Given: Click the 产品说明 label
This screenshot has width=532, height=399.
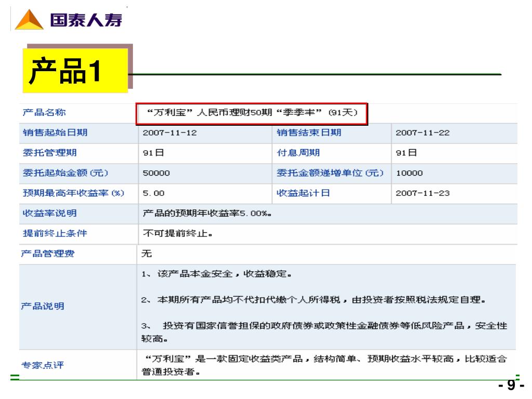Looking at the screenshot, I should pyautogui.click(x=43, y=307).
